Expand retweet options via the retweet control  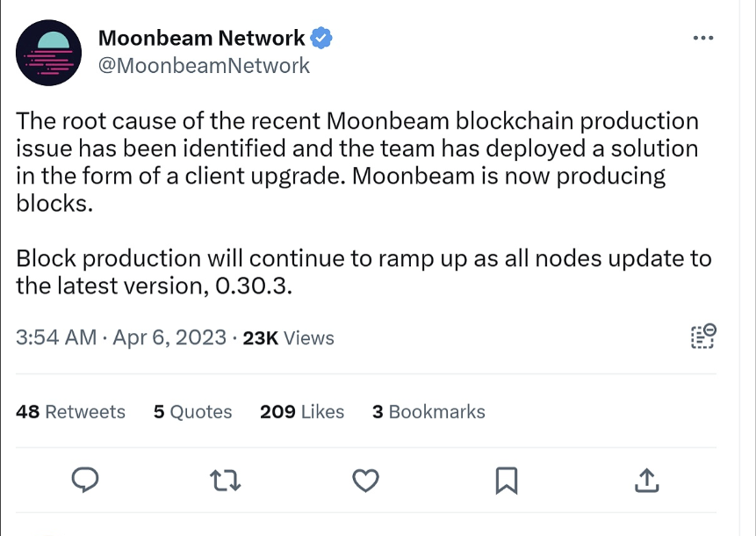click(x=225, y=481)
